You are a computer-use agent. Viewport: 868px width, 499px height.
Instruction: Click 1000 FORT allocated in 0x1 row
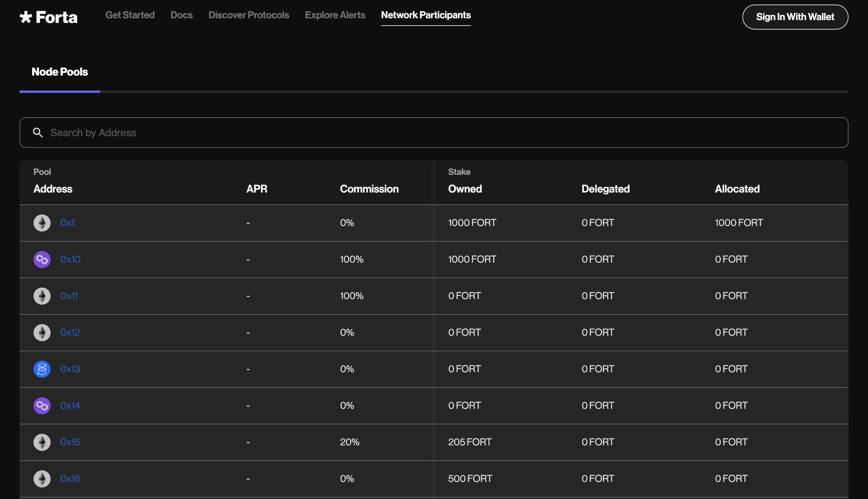[739, 223]
